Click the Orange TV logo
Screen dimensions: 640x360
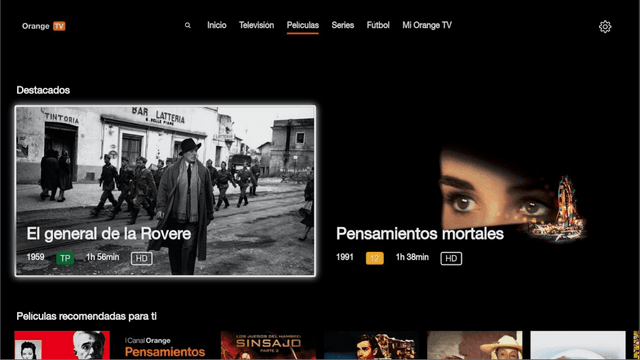44,26
